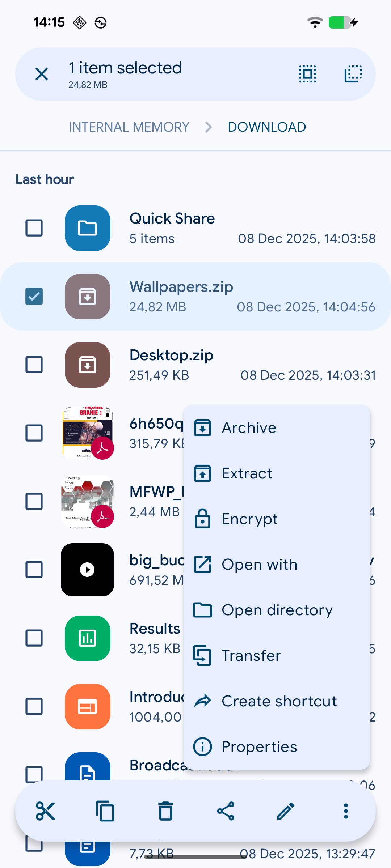Go to INTERNAL MEMORY breadcrumb
391x868 pixels.
pyautogui.click(x=129, y=127)
